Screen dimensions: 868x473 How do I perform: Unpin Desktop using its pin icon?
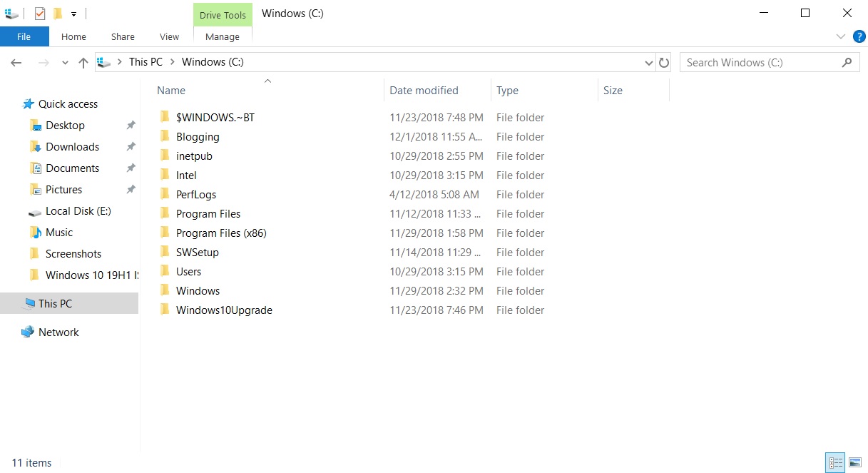click(131, 126)
